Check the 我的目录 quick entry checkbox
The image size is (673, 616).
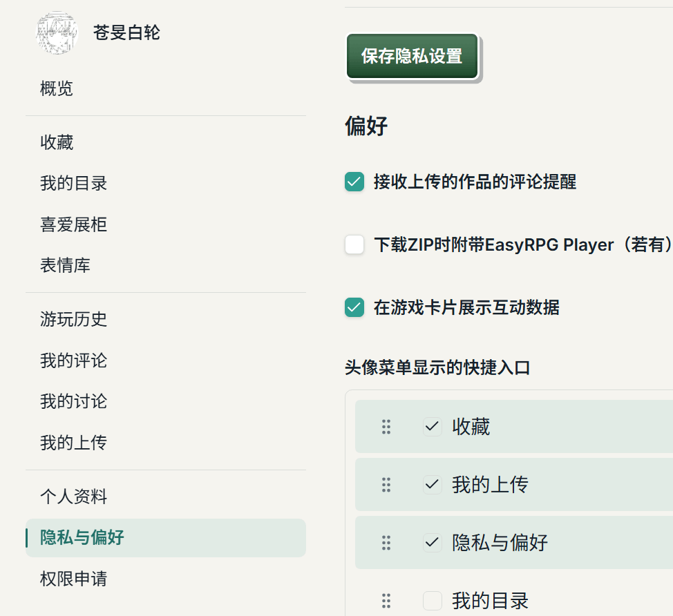433,601
